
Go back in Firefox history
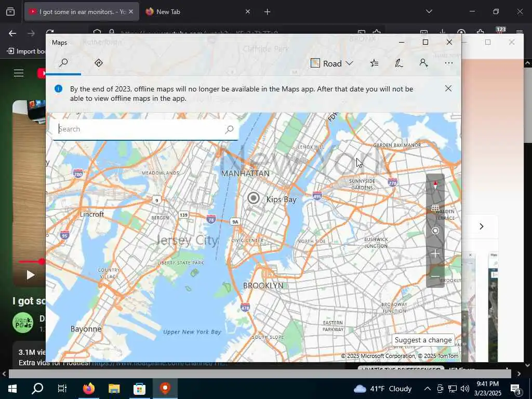pyautogui.click(x=12, y=33)
